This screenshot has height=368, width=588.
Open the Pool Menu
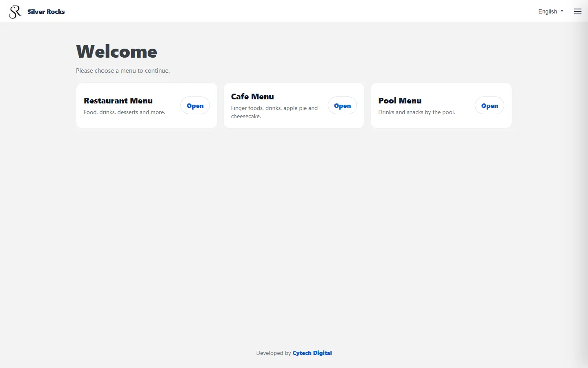pos(489,105)
